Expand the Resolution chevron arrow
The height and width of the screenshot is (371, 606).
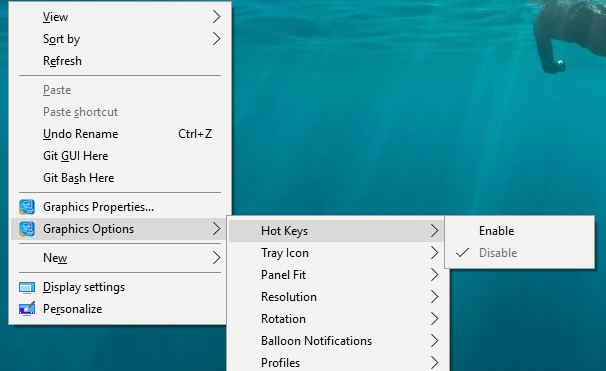pos(434,297)
